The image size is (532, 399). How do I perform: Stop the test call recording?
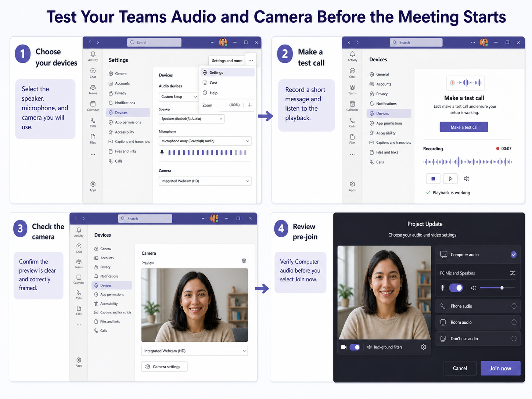tap(433, 179)
